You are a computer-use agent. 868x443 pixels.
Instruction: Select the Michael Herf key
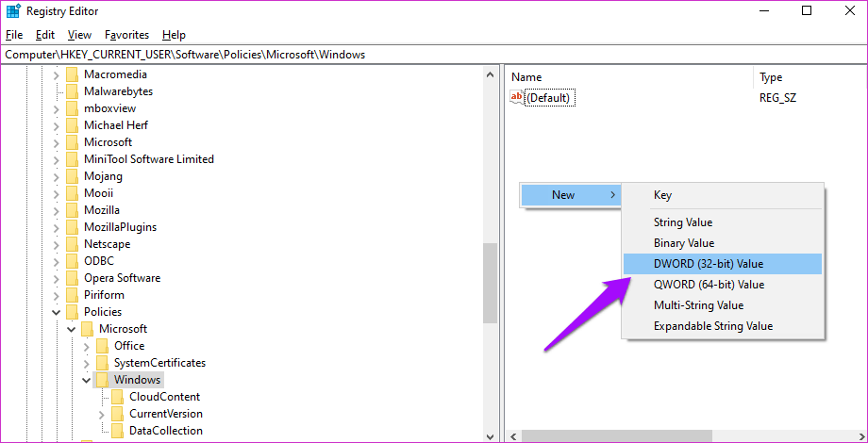116,125
